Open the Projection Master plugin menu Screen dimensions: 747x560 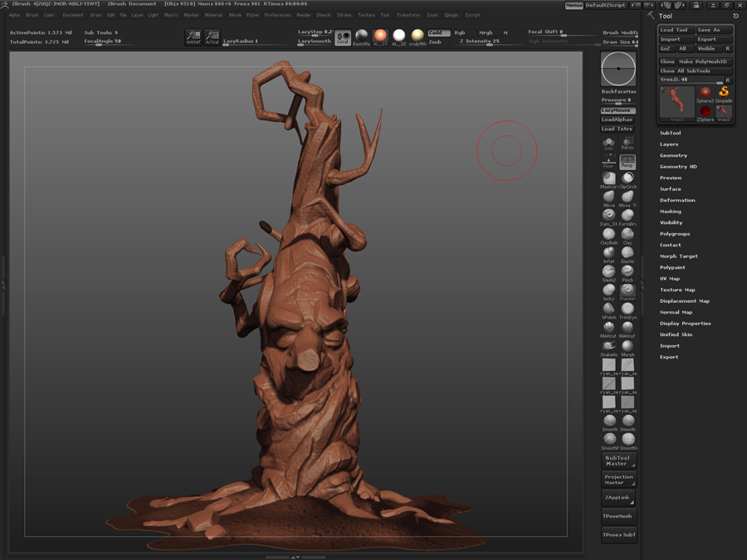pyautogui.click(x=618, y=480)
